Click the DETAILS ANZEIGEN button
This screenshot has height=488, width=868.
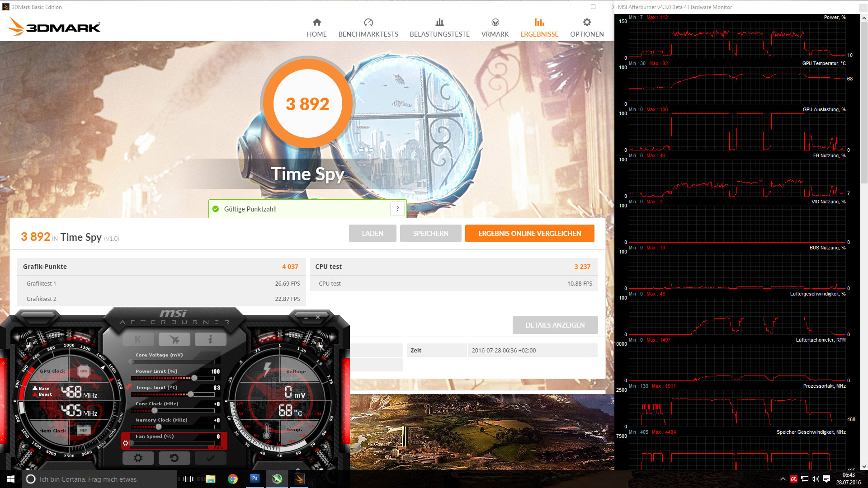(555, 325)
